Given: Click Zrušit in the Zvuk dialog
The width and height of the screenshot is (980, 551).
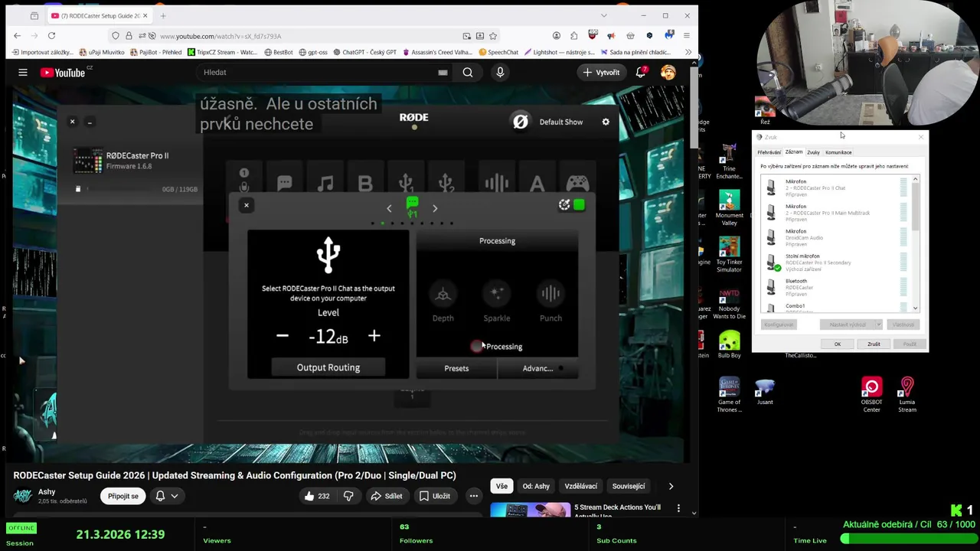Looking at the screenshot, I should coord(874,344).
